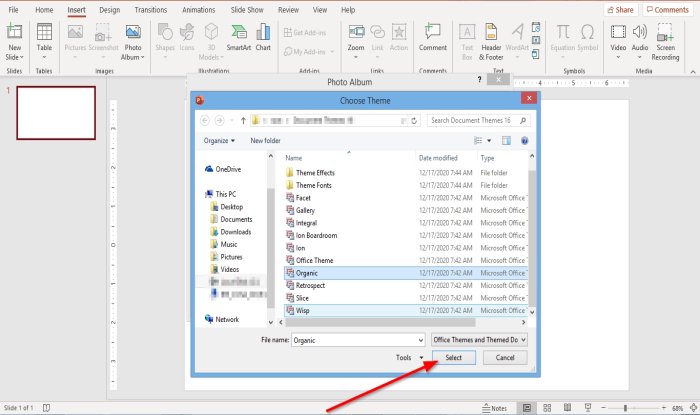This screenshot has height=415, width=700.
Task: Sort by the Date modified column
Action: point(438,158)
